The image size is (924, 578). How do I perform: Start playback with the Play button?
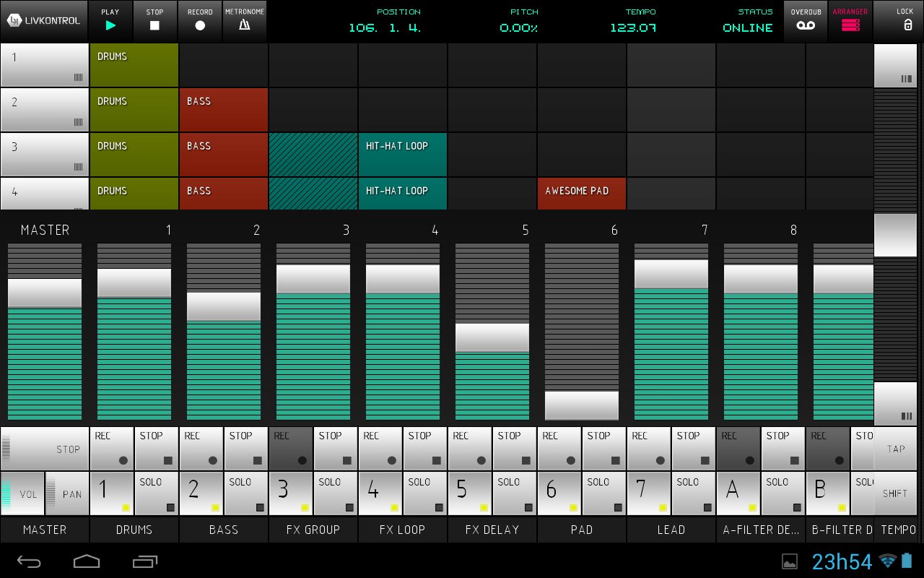110,20
